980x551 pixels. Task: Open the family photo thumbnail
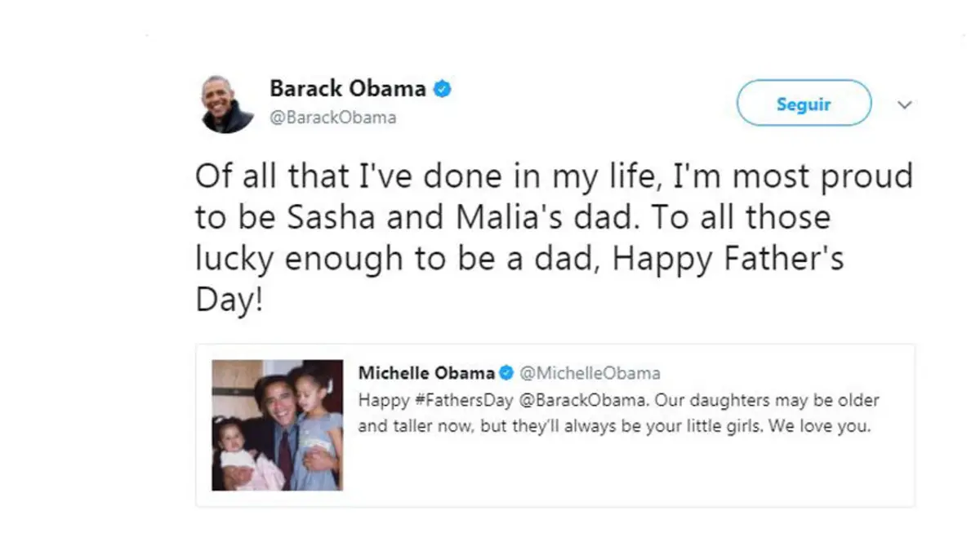[x=278, y=425]
